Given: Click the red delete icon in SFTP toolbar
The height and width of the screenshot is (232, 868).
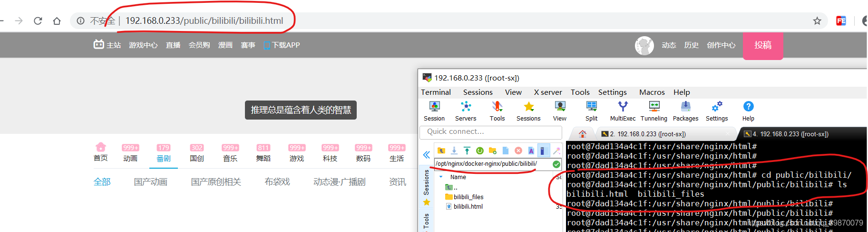Looking at the screenshot, I should tap(518, 151).
